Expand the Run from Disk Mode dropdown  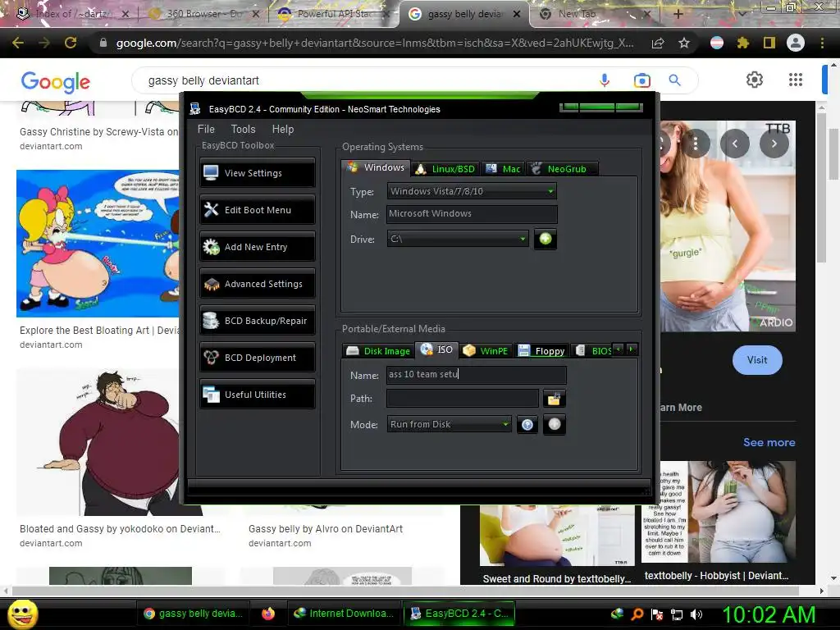point(450,424)
